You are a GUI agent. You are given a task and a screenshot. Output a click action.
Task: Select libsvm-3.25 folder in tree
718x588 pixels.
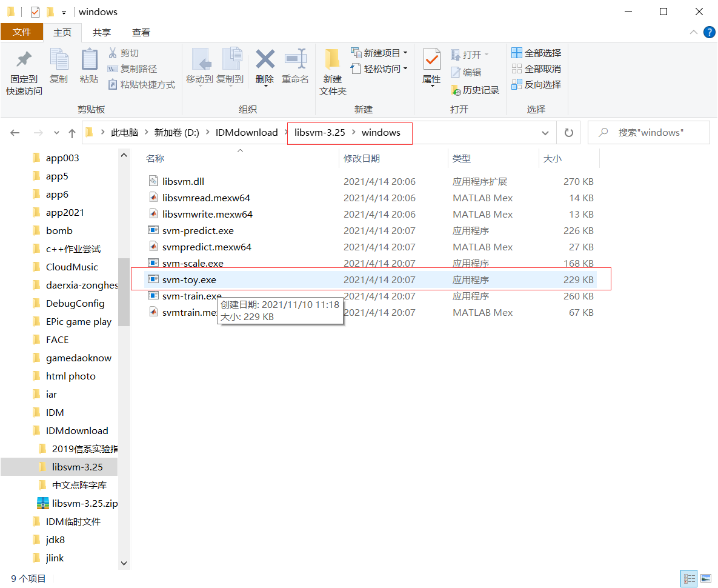(59, 467)
